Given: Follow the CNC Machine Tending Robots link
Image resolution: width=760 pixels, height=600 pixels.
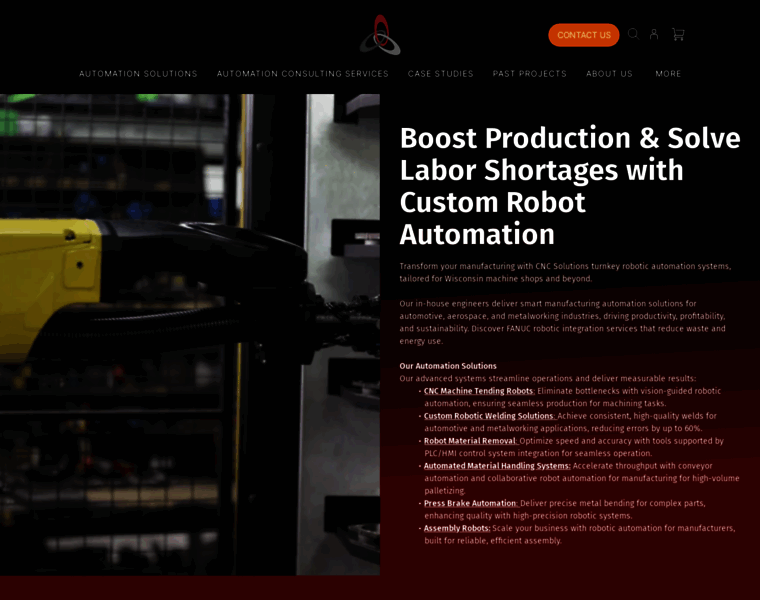Looking at the screenshot, I should pyautogui.click(x=478, y=391).
